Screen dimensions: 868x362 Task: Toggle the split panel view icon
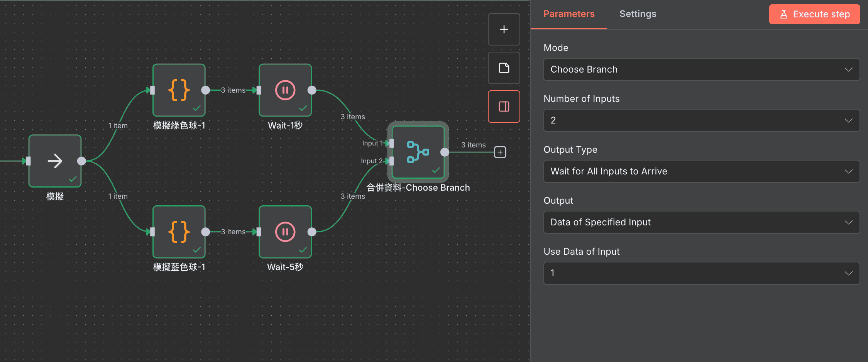point(504,106)
